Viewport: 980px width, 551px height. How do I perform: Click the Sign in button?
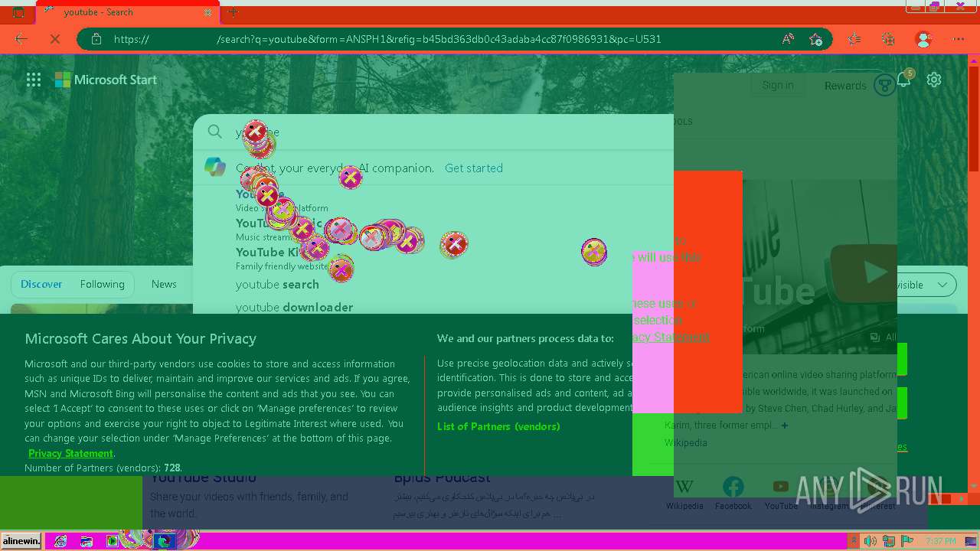tap(778, 85)
